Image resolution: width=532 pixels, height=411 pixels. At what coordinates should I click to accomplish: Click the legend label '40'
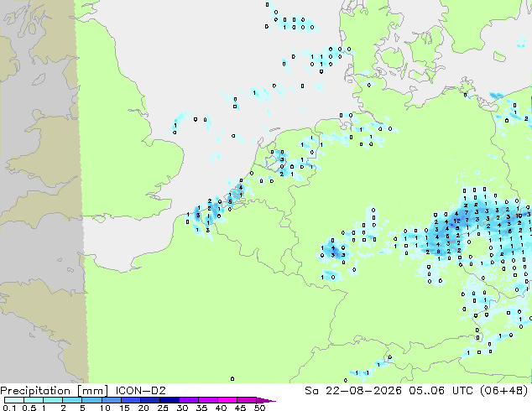point(221,408)
